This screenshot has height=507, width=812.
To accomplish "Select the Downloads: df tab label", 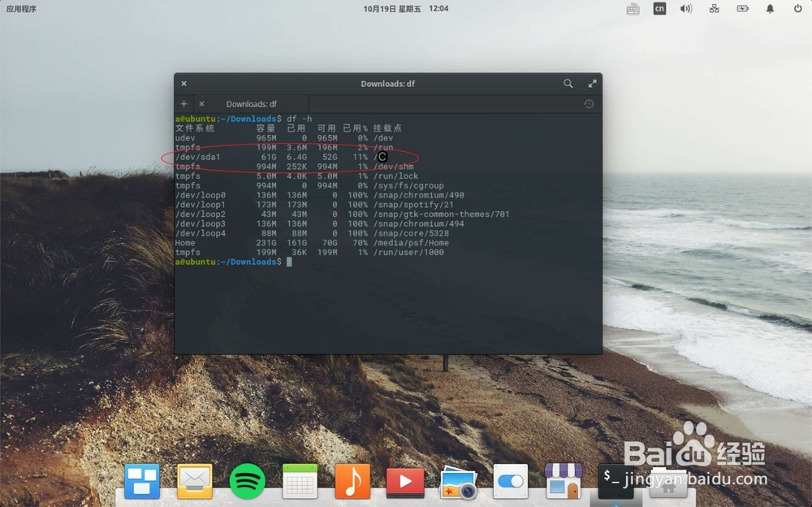I will pyautogui.click(x=252, y=104).
